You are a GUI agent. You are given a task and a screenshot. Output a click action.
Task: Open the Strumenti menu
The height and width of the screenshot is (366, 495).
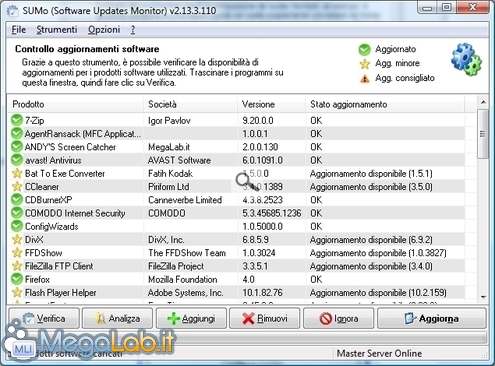point(57,30)
